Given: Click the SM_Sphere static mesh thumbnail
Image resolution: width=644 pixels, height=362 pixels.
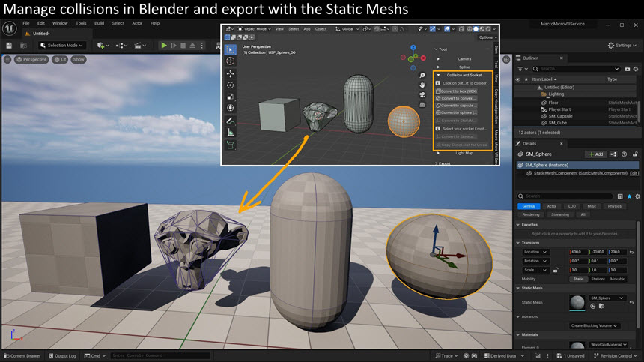Looking at the screenshot, I should pos(577,303).
